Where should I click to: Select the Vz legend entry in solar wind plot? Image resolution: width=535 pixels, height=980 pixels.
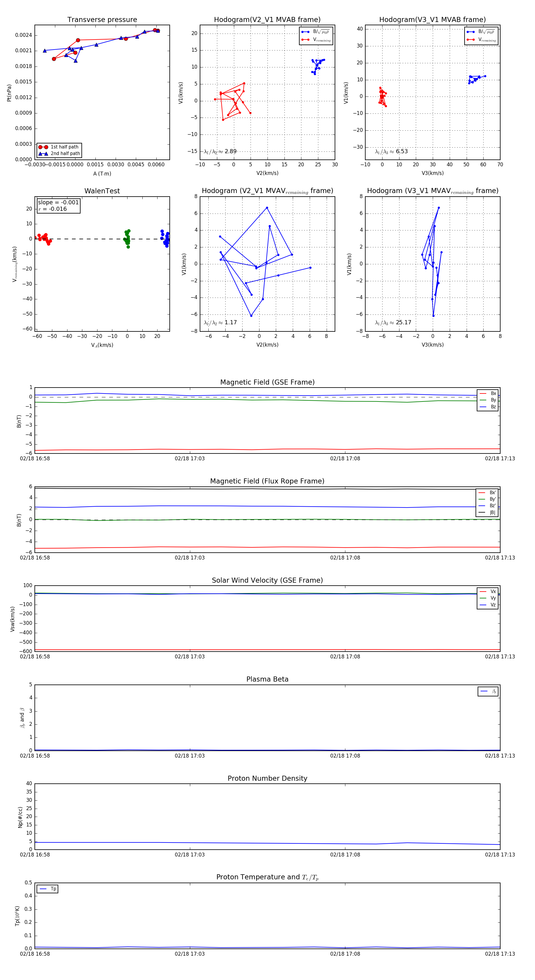[488, 605]
